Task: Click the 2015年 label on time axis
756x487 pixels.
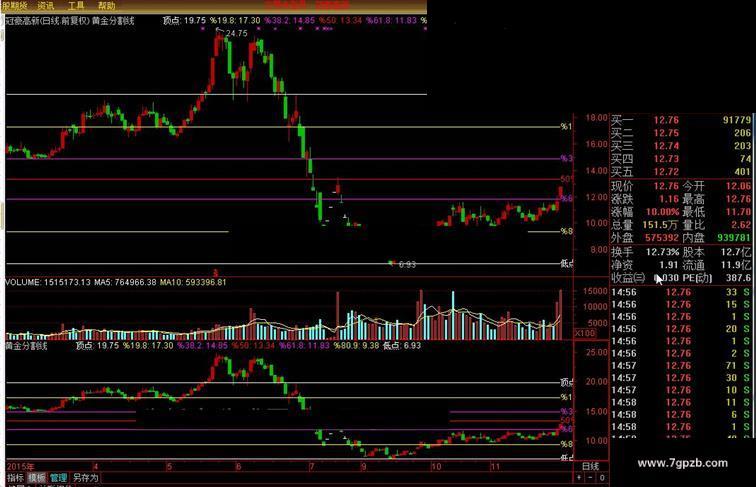Action: [20, 467]
